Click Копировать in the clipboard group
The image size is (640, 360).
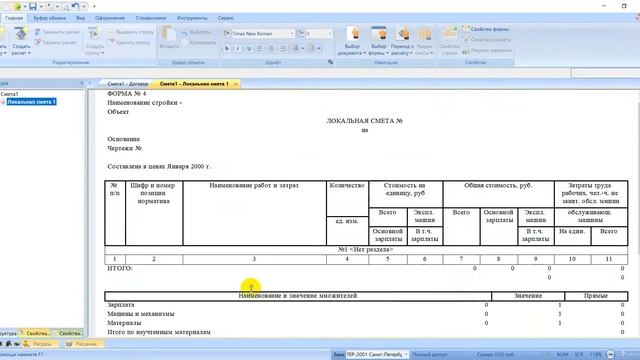pyautogui.click(x=199, y=42)
